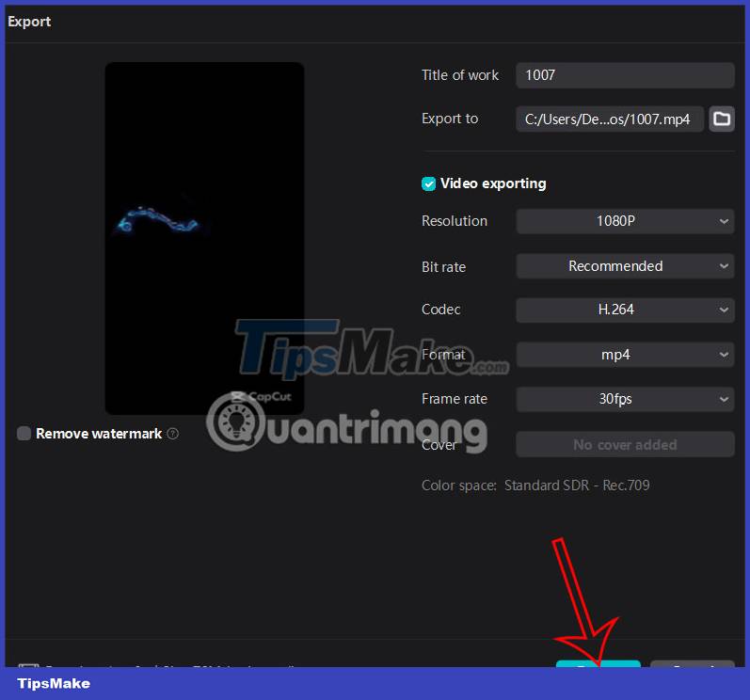Image resolution: width=750 pixels, height=700 pixels.
Task: Click the Export to path field
Action: 610,119
